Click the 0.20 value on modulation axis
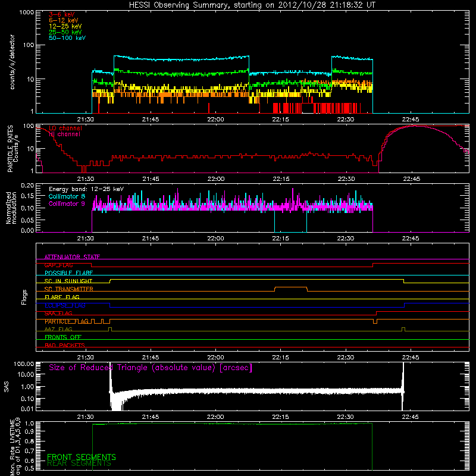476x476 pixels. point(27,186)
